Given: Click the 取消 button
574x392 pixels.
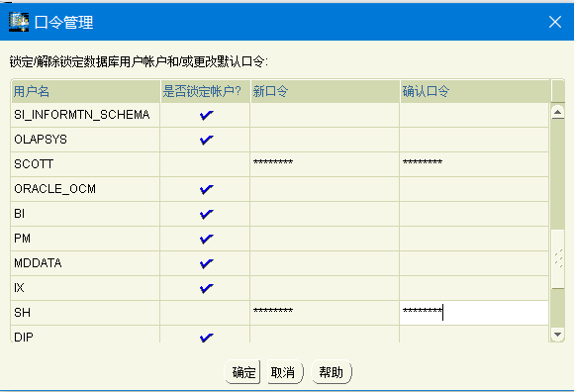Looking at the screenshot, I should pos(285,372).
